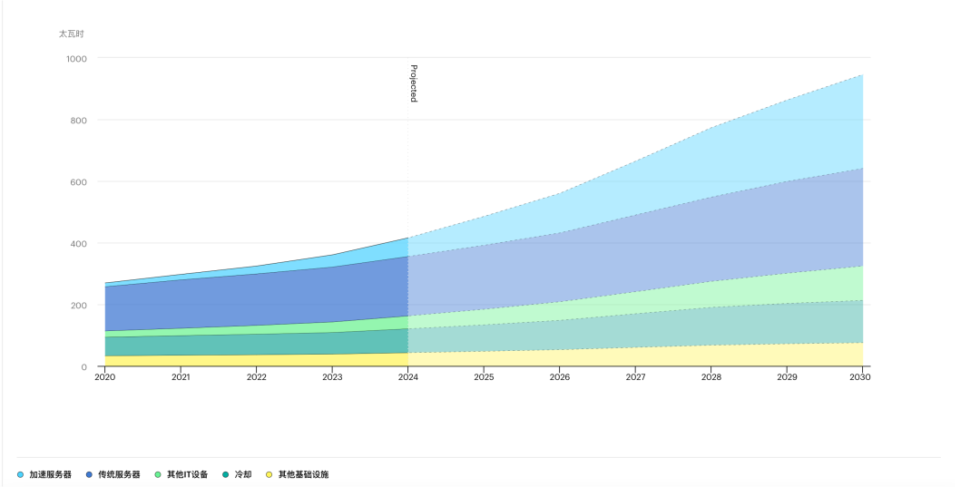Click the 2026 year tick label
The image size is (980, 487).
(559, 377)
